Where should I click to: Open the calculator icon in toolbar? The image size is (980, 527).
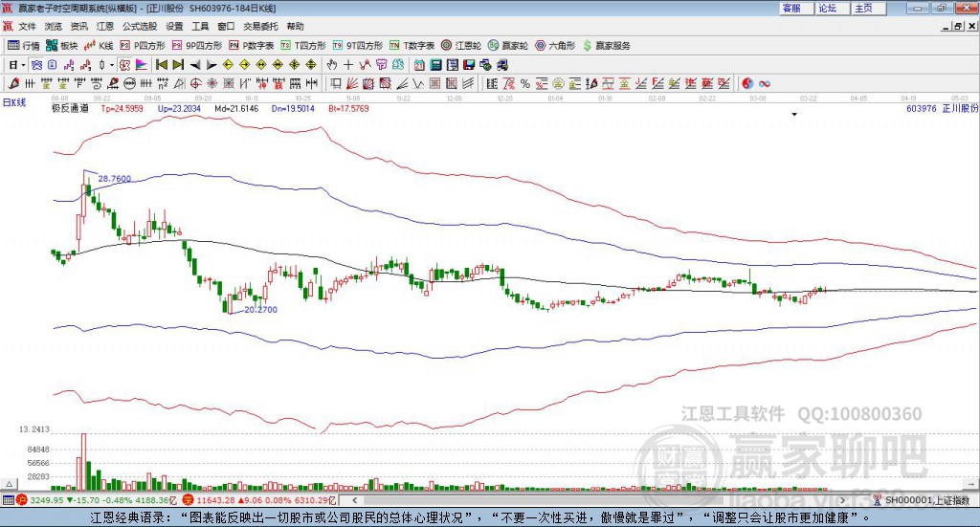pos(436,65)
